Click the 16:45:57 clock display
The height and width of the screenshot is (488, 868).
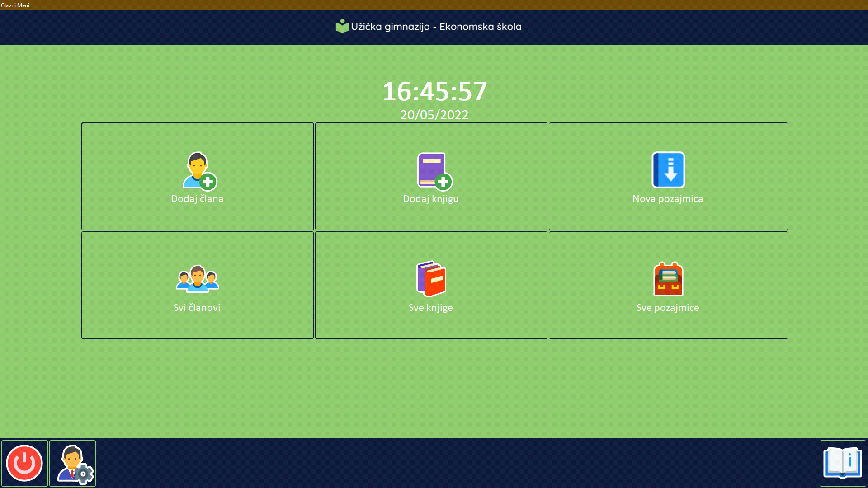[x=434, y=92]
